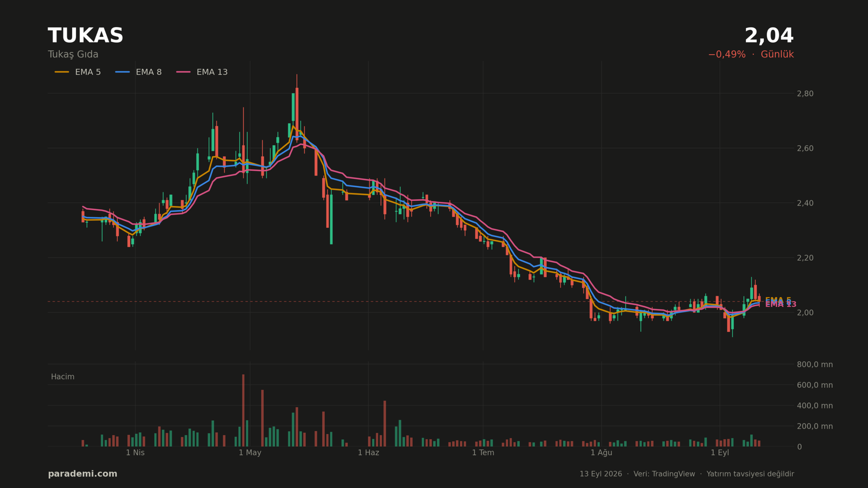Click the 800,0 mn volume axis label
Viewport: 868px width, 488px height.
(x=815, y=364)
